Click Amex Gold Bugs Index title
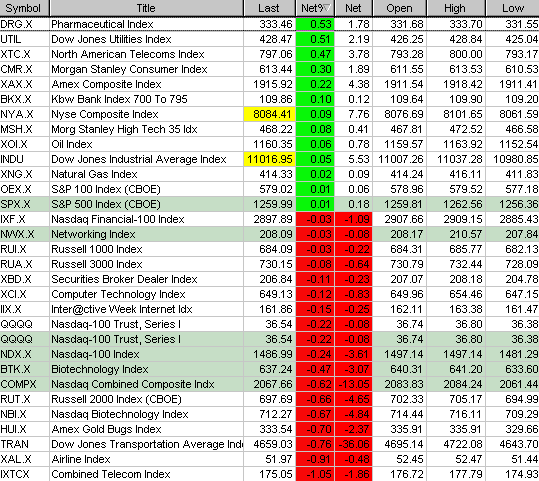This screenshot has height=481, width=539. pos(106,429)
